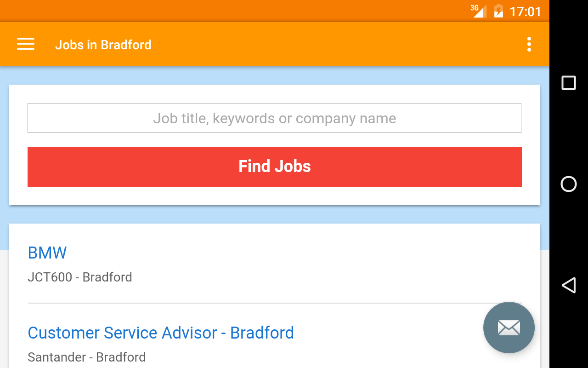
Task: Open recent apps with the square button
Action: [569, 83]
